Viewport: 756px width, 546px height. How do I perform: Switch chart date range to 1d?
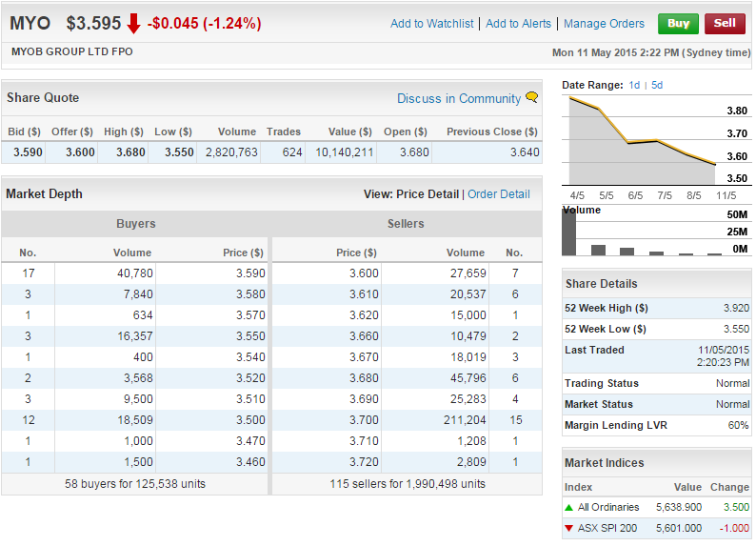point(634,86)
